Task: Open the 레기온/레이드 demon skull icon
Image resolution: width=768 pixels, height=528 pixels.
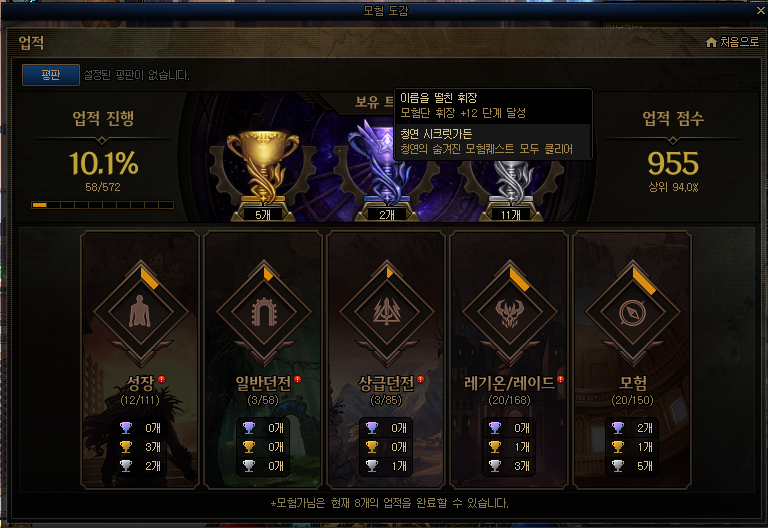Action: [x=510, y=312]
